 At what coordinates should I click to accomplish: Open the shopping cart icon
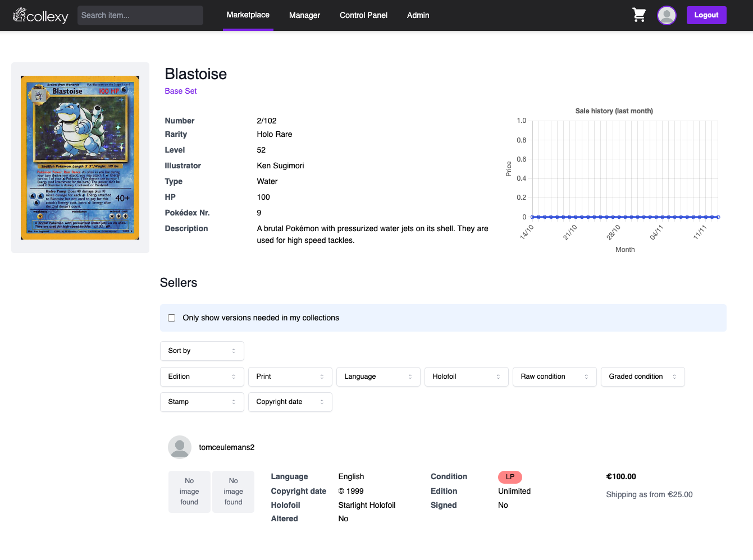tap(639, 15)
